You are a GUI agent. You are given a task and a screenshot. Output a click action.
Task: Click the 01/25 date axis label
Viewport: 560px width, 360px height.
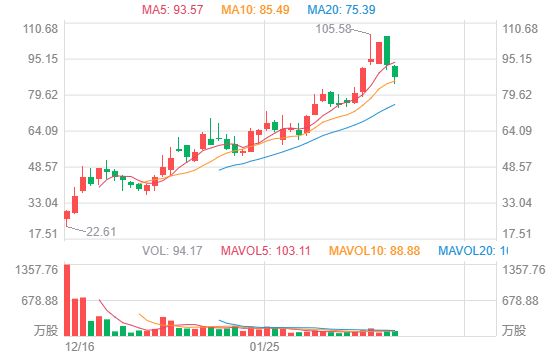pyautogui.click(x=264, y=347)
